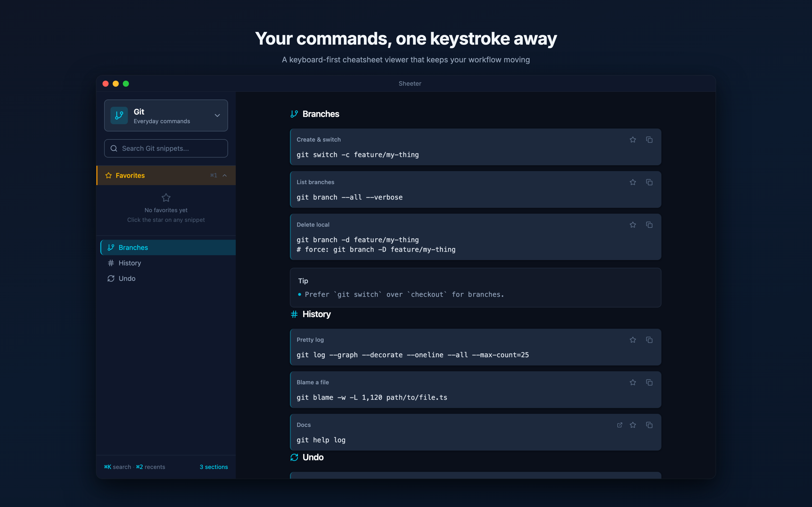Go to the History section in sidebar
Screen dimensions: 812x507
(129, 263)
